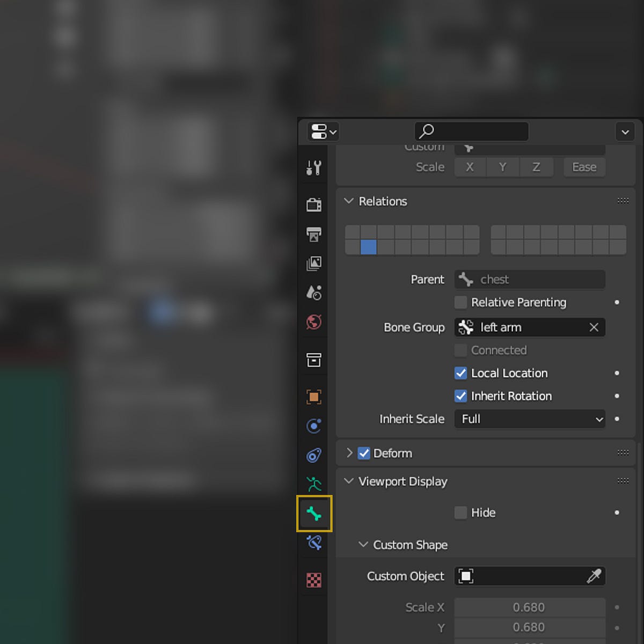This screenshot has width=644, height=644.
Task: Click the eyedropper beside Custom Object
Action: pyautogui.click(x=596, y=576)
